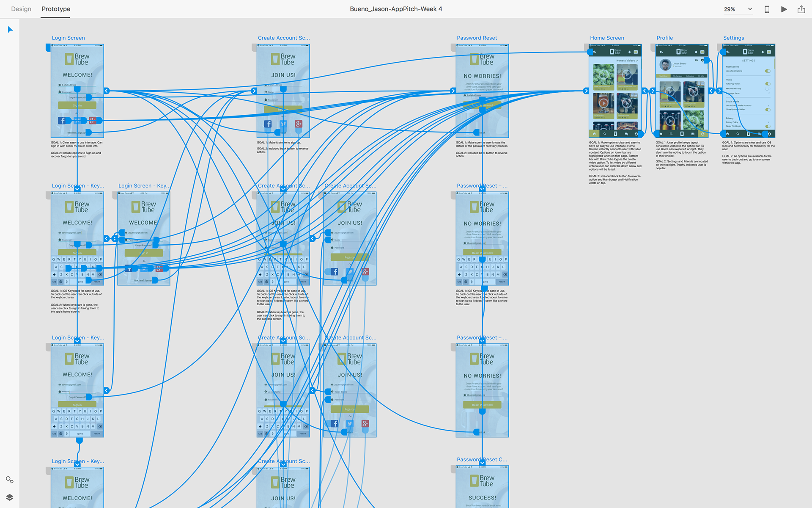Screen dimensions: 812x508
Task: Click the share export icon
Action: (801, 9)
